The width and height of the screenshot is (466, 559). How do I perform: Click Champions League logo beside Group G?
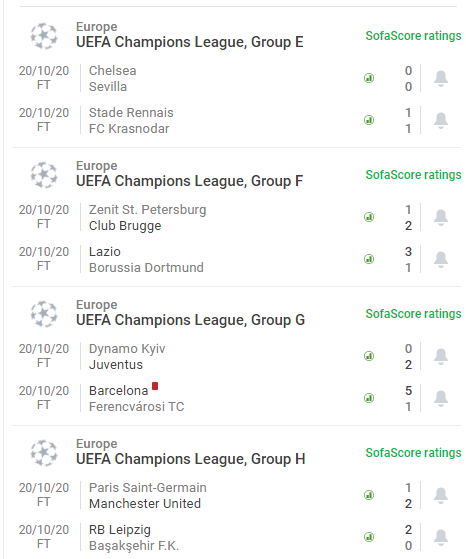pyautogui.click(x=43, y=314)
